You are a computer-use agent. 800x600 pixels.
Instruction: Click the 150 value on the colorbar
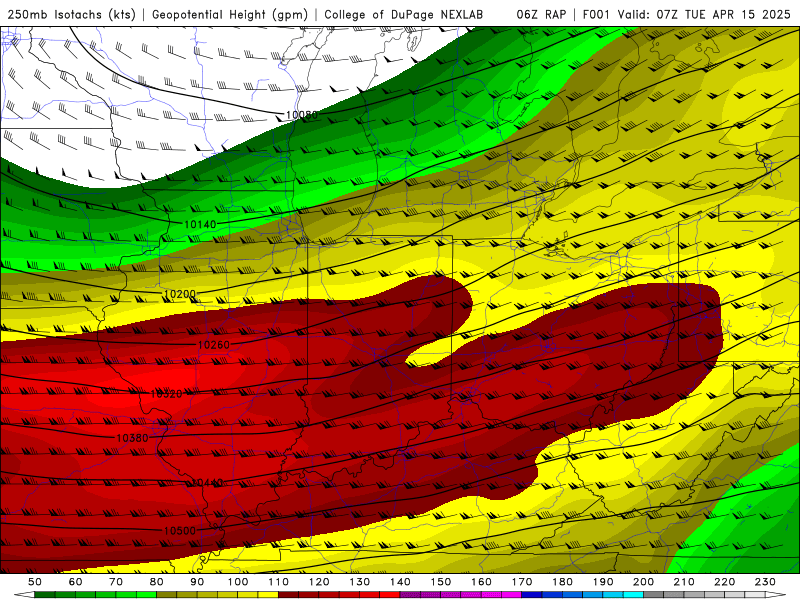(441, 582)
